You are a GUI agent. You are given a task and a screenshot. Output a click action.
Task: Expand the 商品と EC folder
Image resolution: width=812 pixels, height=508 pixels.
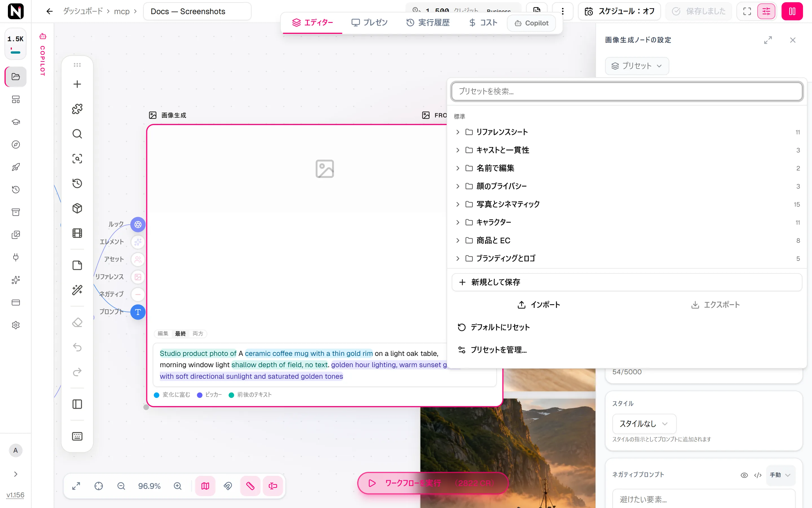click(626, 240)
